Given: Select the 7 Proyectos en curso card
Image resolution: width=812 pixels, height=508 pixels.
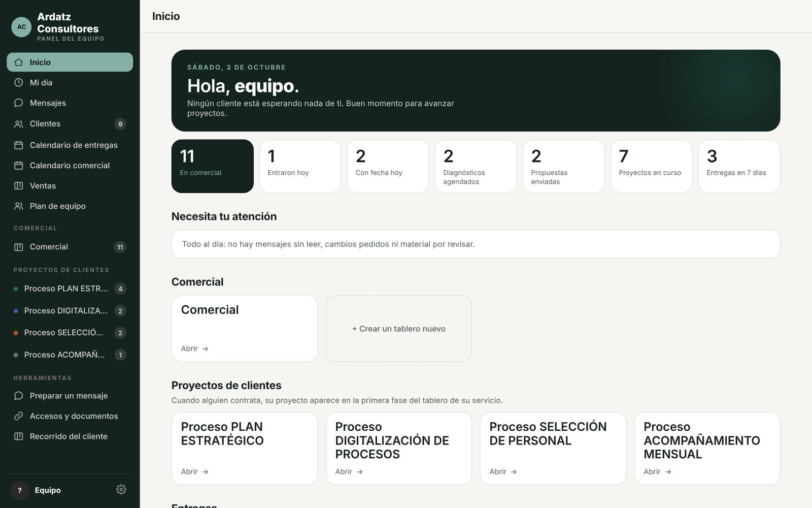Looking at the screenshot, I should (651, 166).
